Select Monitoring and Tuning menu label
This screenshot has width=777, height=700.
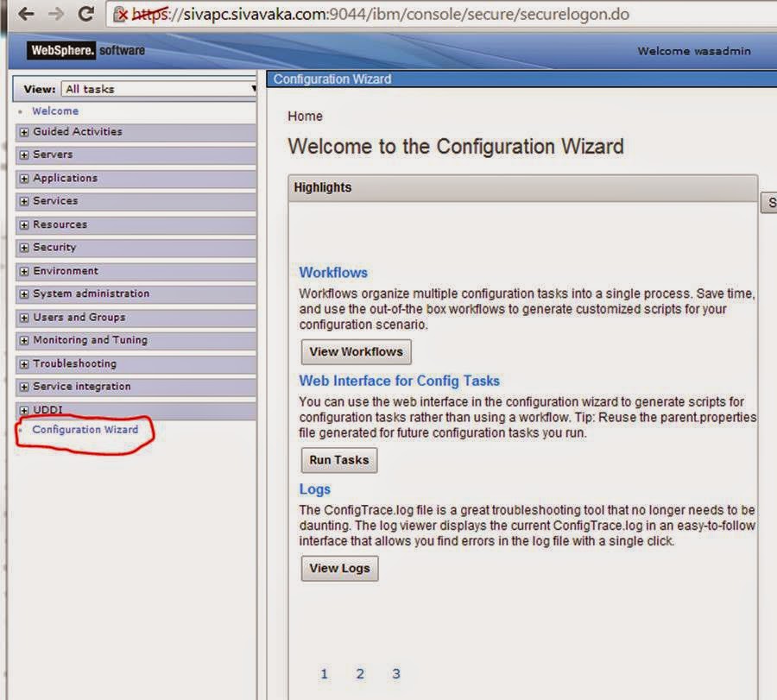coord(90,340)
